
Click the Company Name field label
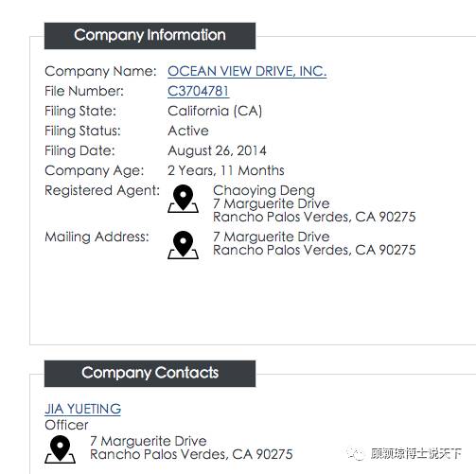[x=100, y=71]
